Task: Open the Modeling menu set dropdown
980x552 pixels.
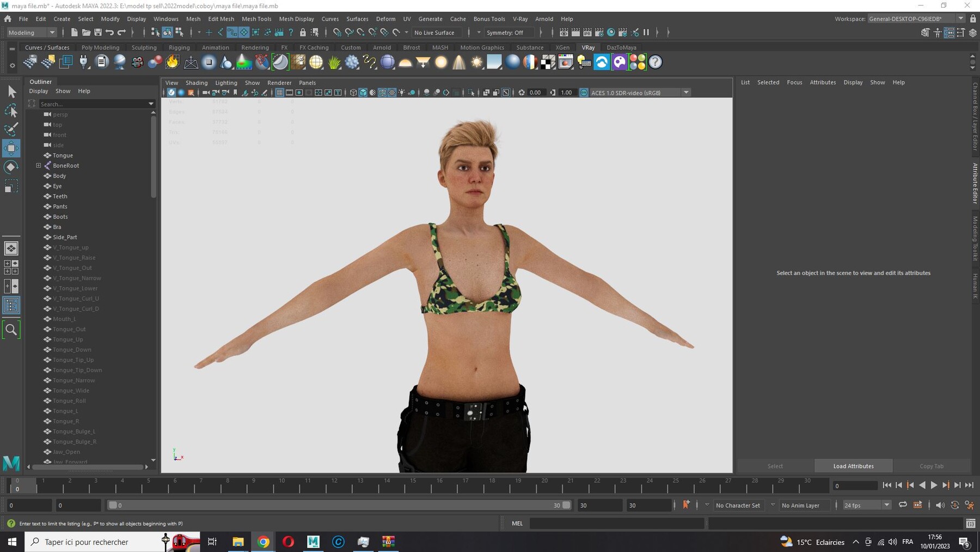Action: pos(31,33)
